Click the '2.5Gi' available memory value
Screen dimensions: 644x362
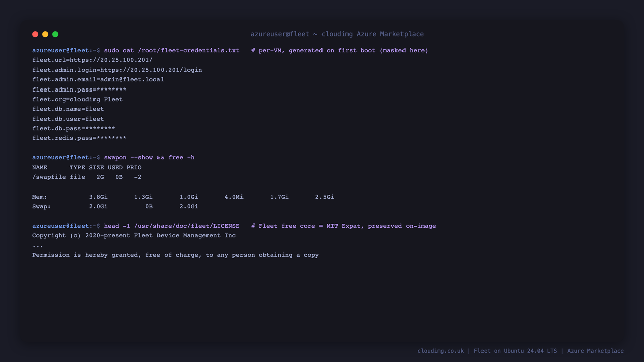coord(325,197)
